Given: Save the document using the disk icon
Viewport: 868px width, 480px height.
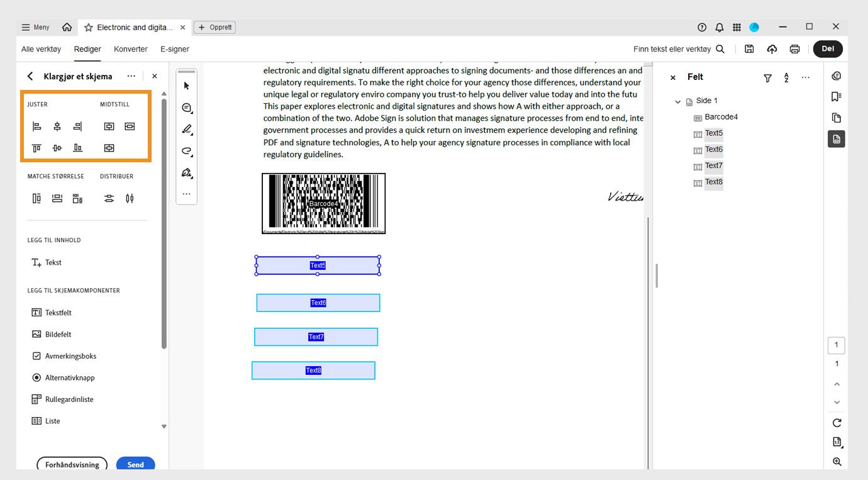Looking at the screenshot, I should tap(749, 49).
